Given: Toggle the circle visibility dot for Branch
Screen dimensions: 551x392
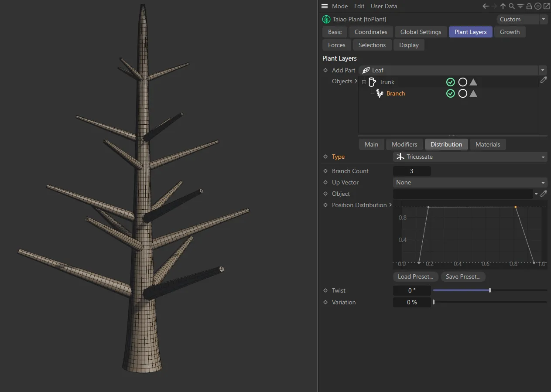Looking at the screenshot, I should point(462,93).
